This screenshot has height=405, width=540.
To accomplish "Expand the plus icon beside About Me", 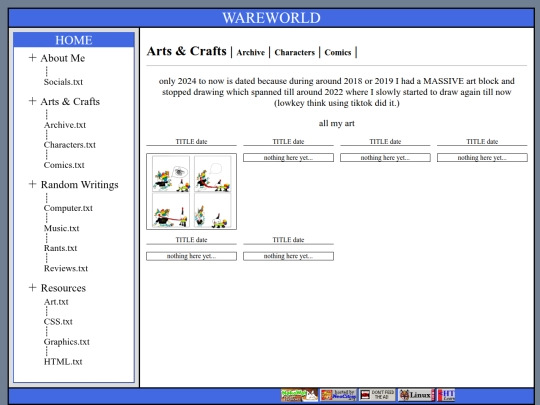I will pyautogui.click(x=32, y=58).
